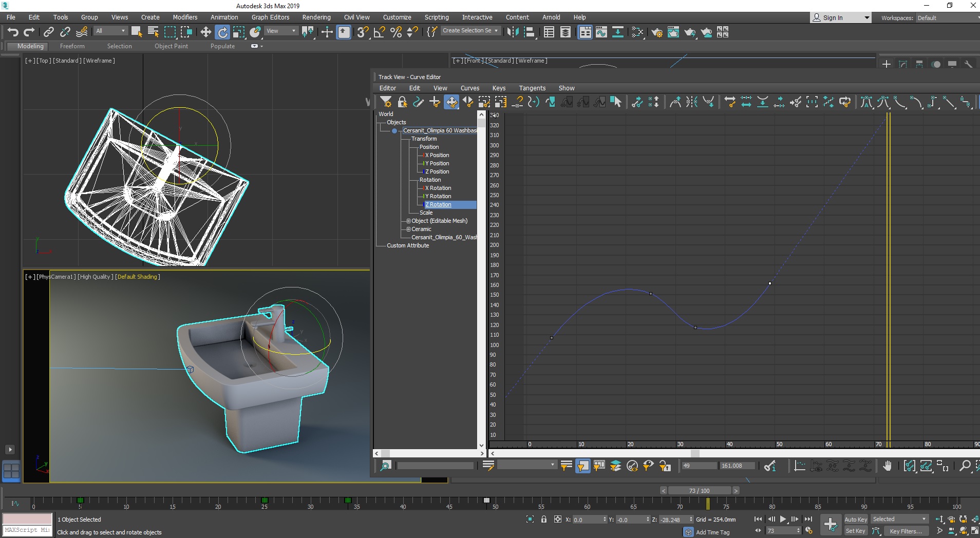Click the Key Filters button
The width and height of the screenshot is (980, 538).
[906, 531]
